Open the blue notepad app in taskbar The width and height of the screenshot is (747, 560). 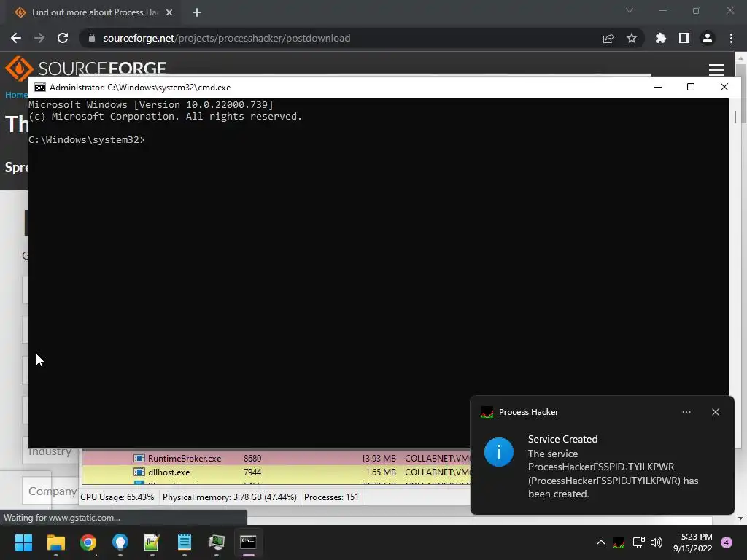click(185, 542)
